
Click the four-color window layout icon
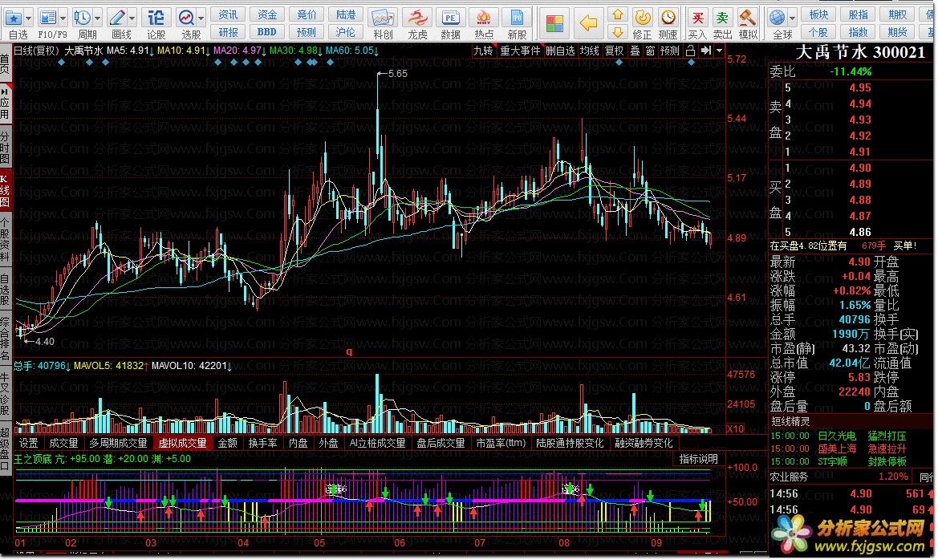[554, 24]
